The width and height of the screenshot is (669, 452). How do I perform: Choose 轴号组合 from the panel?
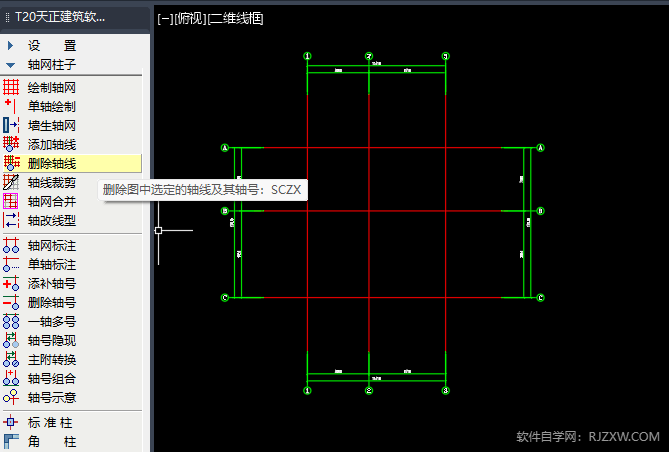(x=52, y=379)
